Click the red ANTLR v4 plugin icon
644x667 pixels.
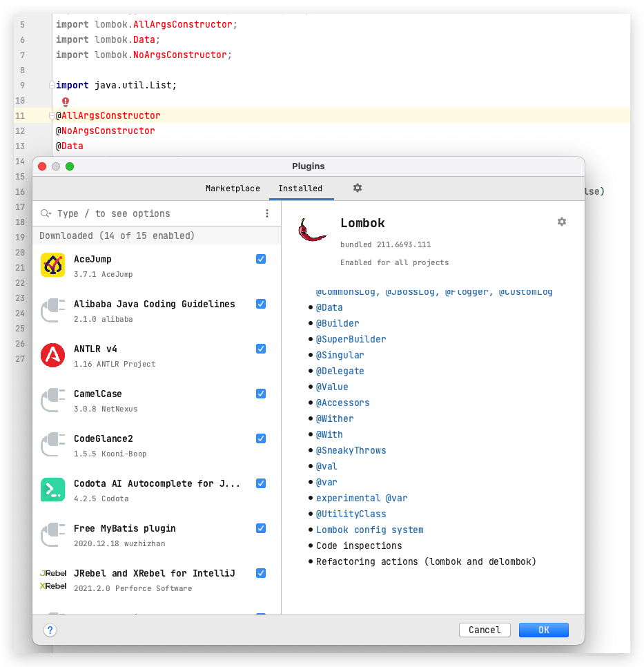52,356
